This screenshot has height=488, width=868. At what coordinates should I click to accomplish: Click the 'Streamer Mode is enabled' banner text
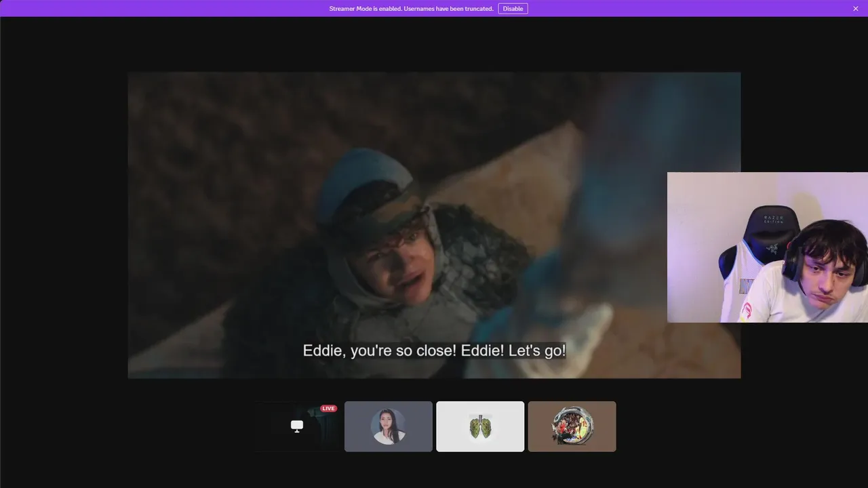(411, 9)
